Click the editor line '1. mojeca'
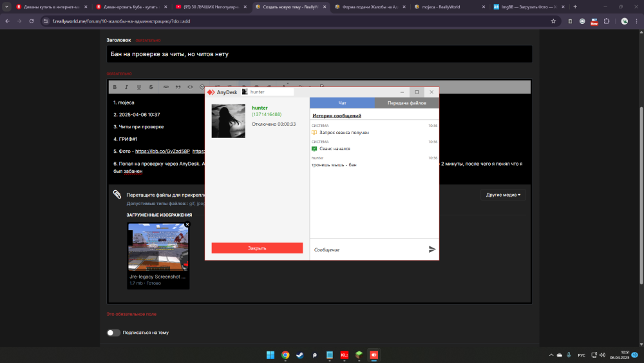 coord(124,103)
